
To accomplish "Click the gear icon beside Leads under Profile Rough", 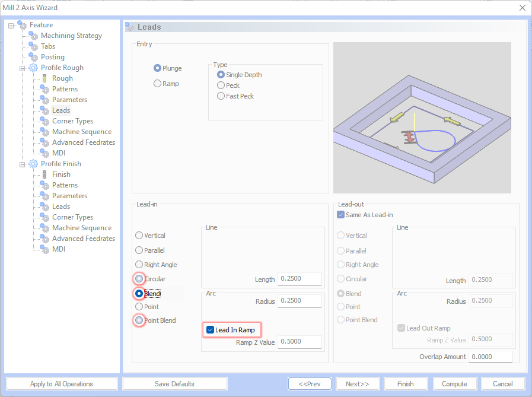I will [x=44, y=110].
